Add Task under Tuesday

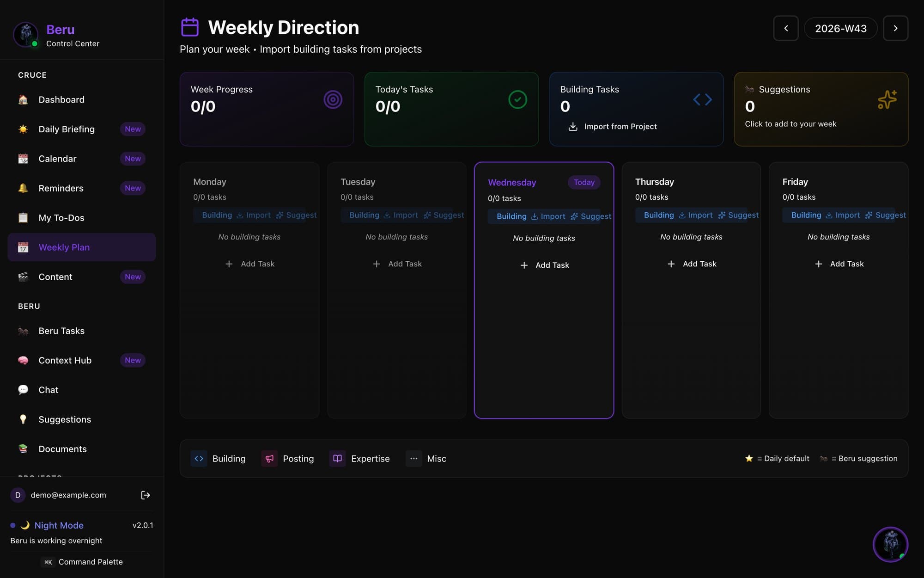pyautogui.click(x=397, y=264)
